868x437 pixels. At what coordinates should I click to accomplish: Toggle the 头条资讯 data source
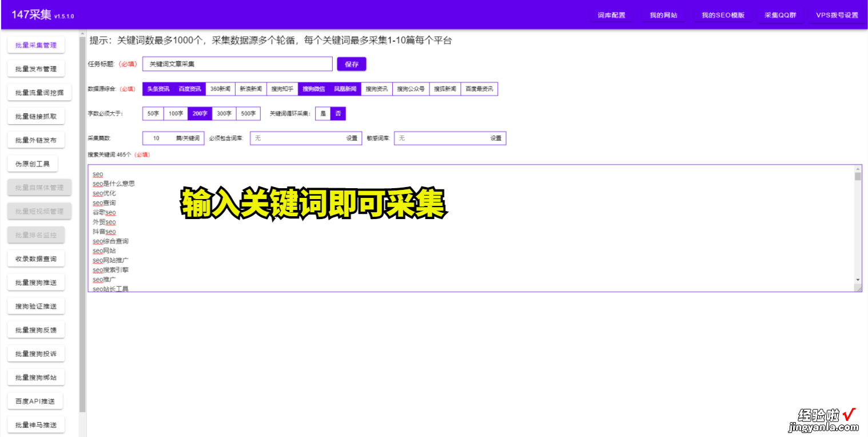[158, 89]
